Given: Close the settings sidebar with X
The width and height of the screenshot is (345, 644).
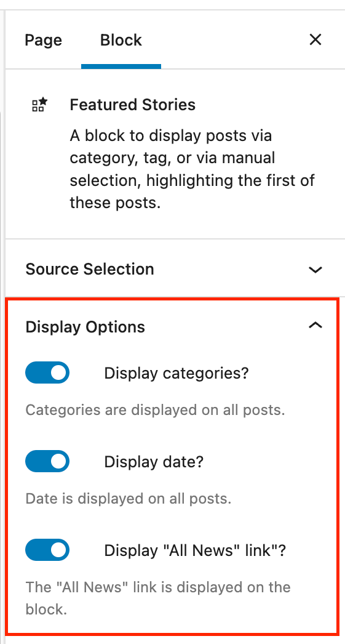Looking at the screenshot, I should (315, 40).
